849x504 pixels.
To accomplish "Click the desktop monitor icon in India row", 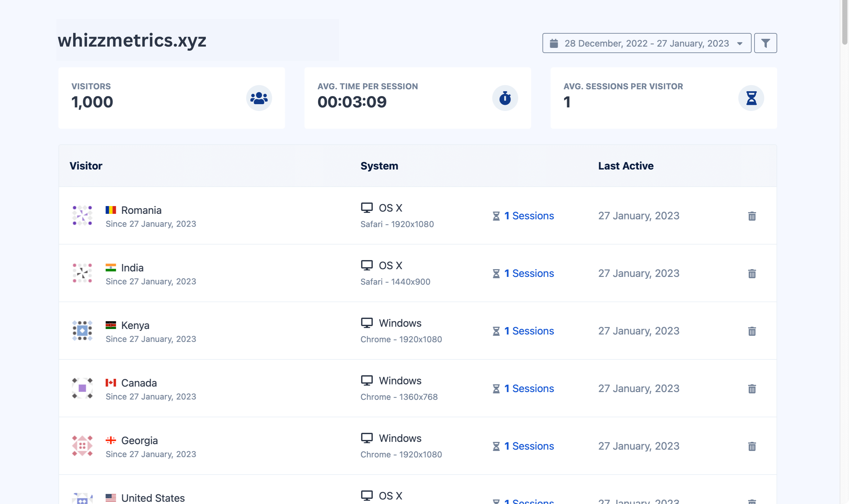I will pyautogui.click(x=367, y=265).
